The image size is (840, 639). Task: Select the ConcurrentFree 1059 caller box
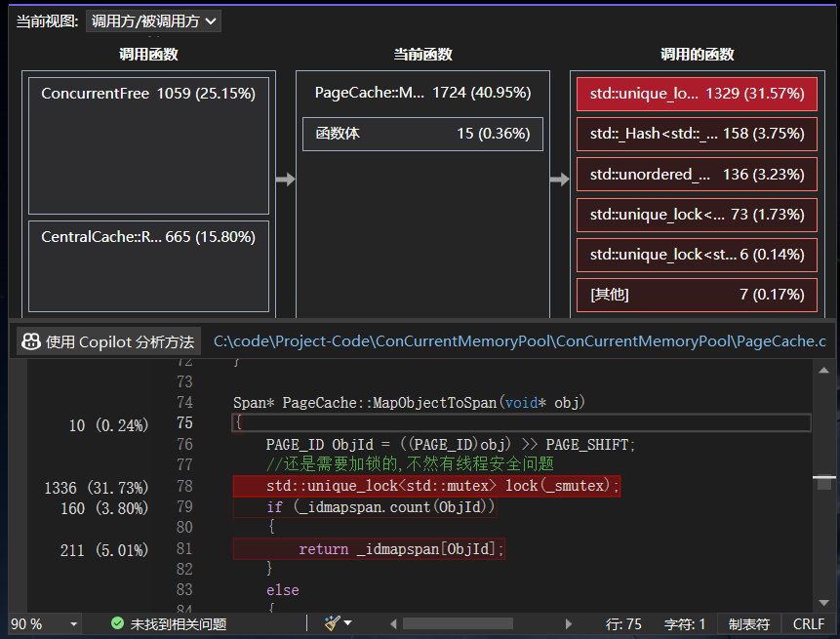point(148,145)
